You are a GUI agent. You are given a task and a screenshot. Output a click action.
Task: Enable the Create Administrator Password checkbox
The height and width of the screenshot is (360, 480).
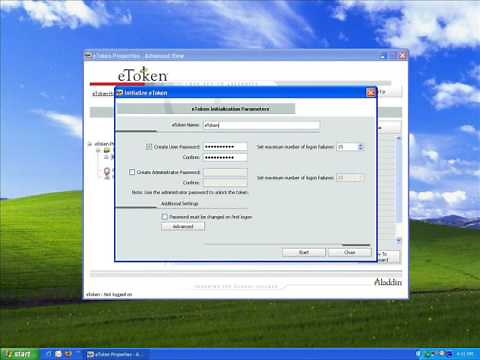click(x=132, y=172)
